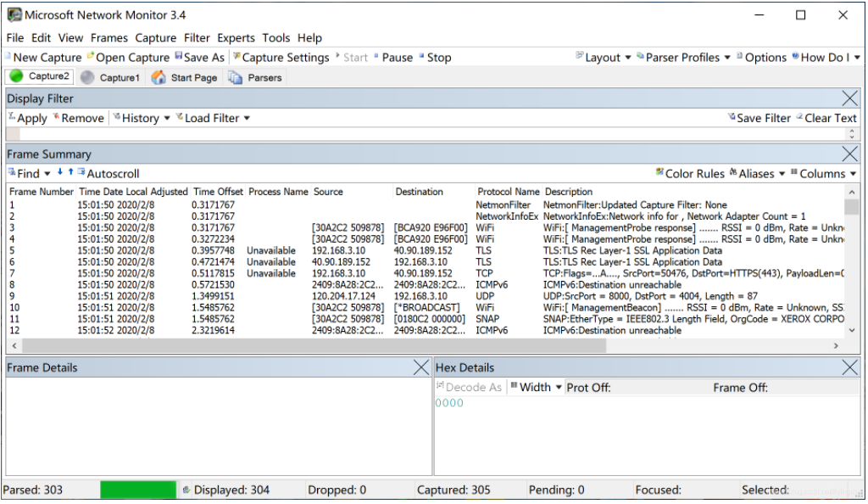The image size is (868, 504).
Task: Click the frame list vertical scrollbar down arrow
Action: pos(852,331)
